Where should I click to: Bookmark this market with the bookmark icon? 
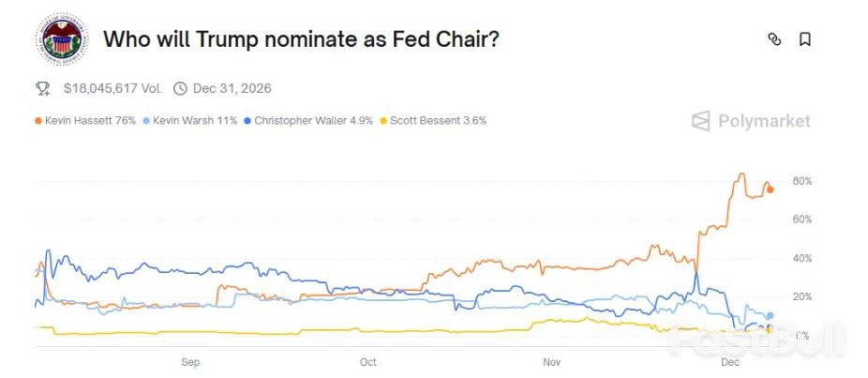(x=804, y=39)
